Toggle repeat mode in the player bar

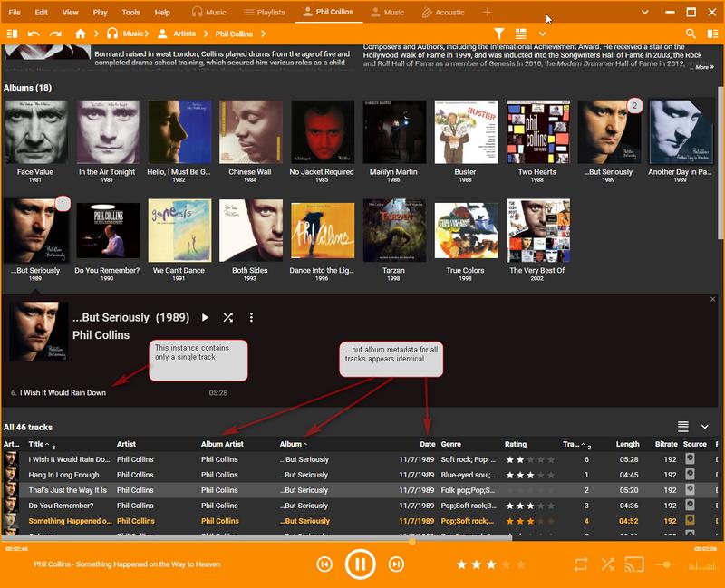point(581,564)
